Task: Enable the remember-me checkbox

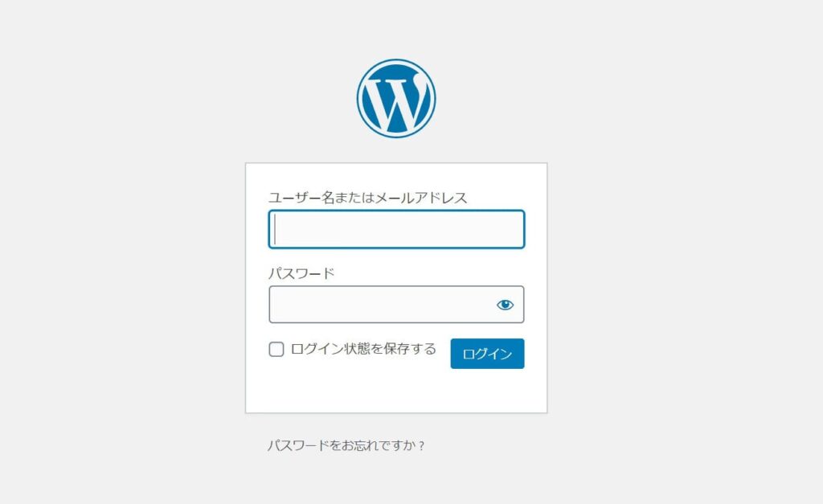Action: pos(276,350)
